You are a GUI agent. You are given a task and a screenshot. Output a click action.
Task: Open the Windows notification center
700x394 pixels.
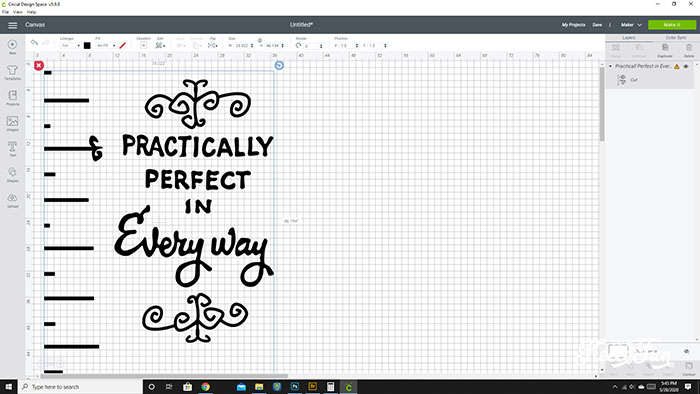(x=688, y=387)
